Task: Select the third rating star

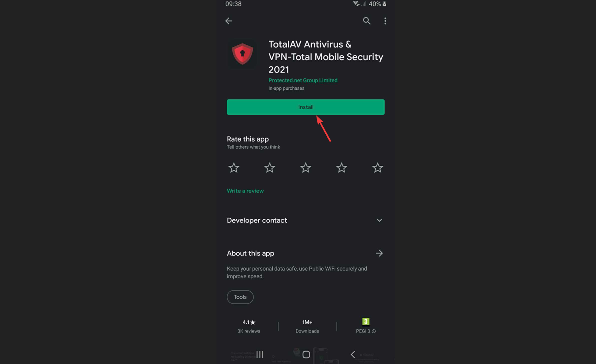Action: click(x=305, y=168)
